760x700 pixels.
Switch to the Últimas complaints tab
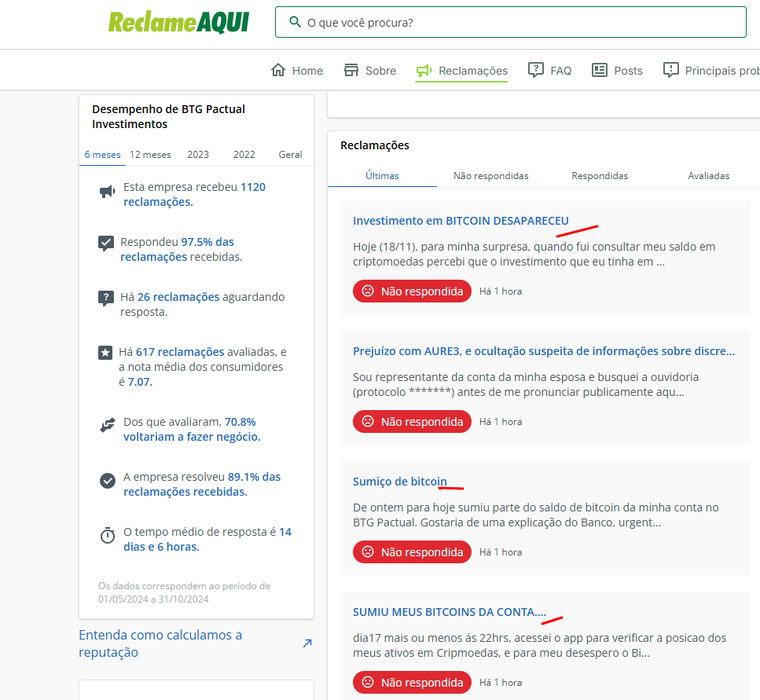pyautogui.click(x=382, y=176)
